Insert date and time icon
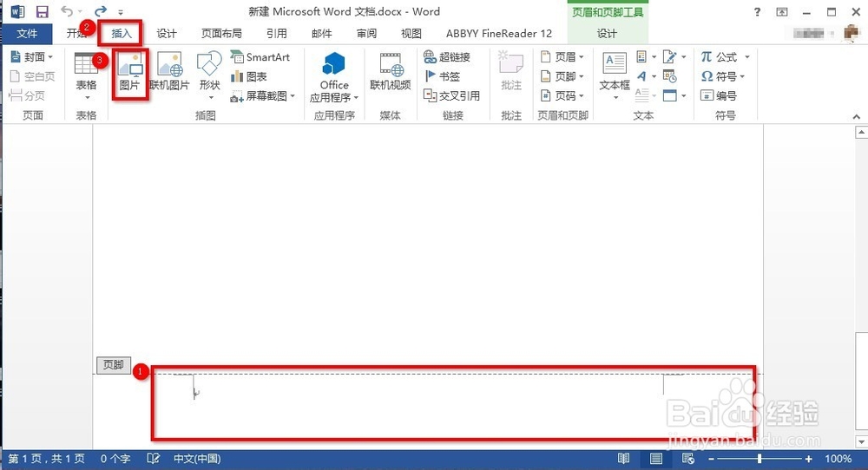The width and height of the screenshot is (868, 470). pyautogui.click(x=670, y=76)
